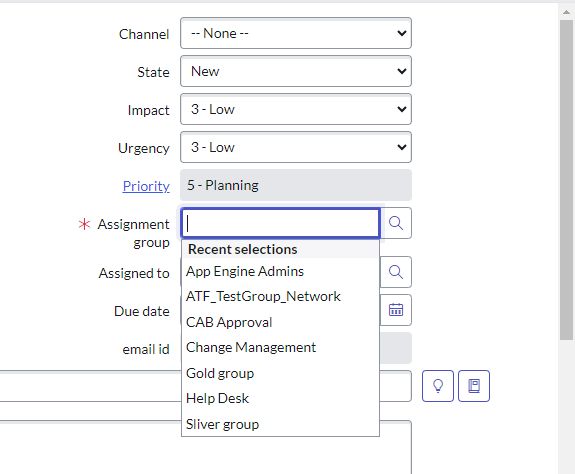Focus the Assignment group text field

point(281,223)
